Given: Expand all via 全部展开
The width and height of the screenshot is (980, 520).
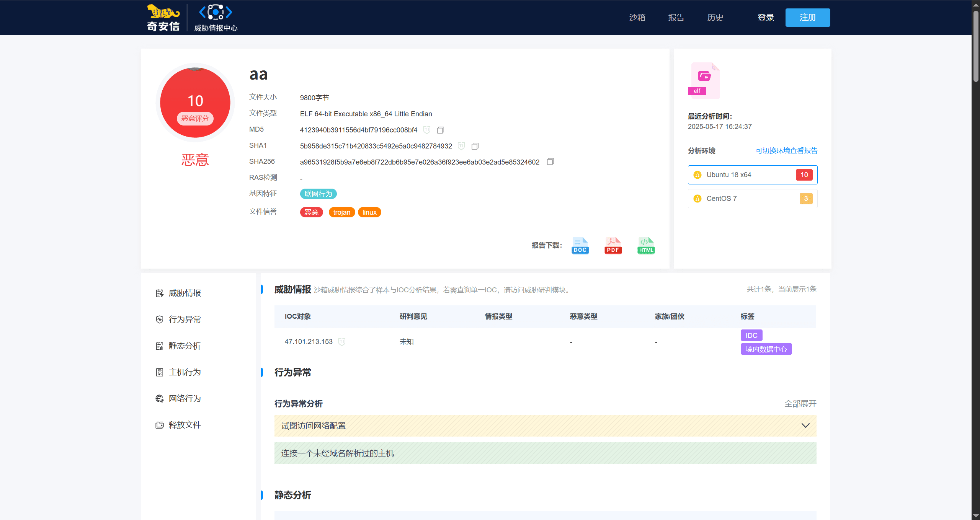Looking at the screenshot, I should coord(800,404).
